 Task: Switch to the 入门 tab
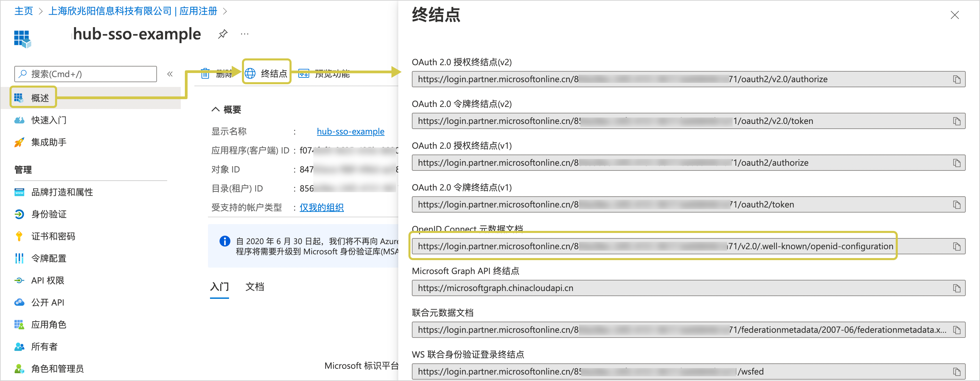click(x=220, y=287)
